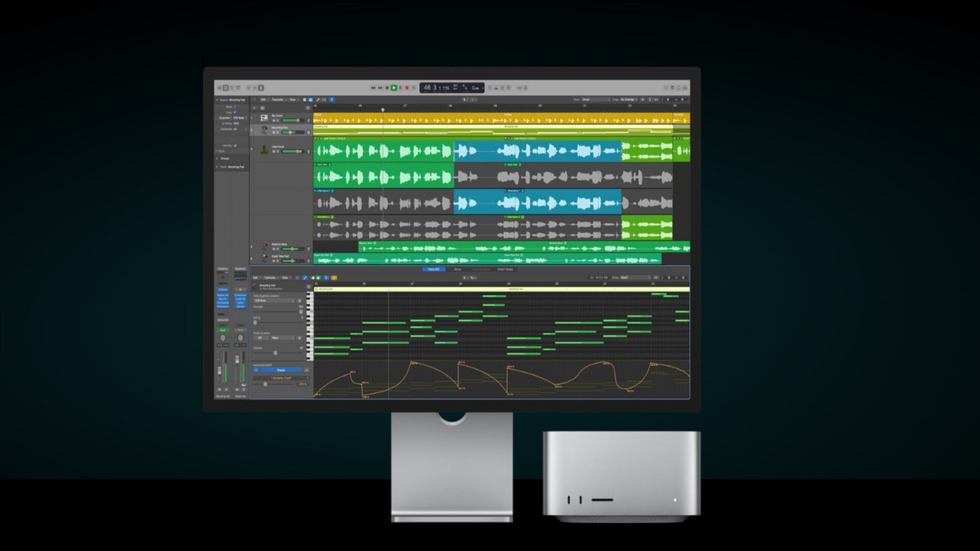Click the blue MIDI-in icon in Piano Roll toolbar
The height and width of the screenshot is (551, 980).
(x=326, y=278)
